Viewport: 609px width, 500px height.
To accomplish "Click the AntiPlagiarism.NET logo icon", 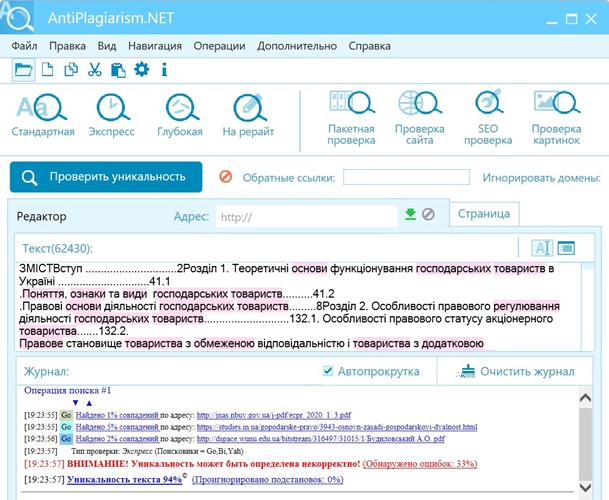I will [x=17, y=17].
